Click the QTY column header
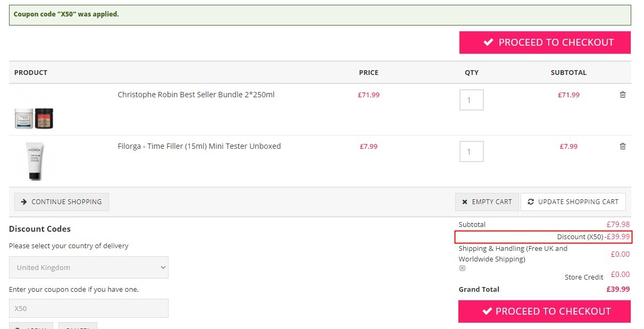This screenshot has height=329, width=644. (472, 72)
